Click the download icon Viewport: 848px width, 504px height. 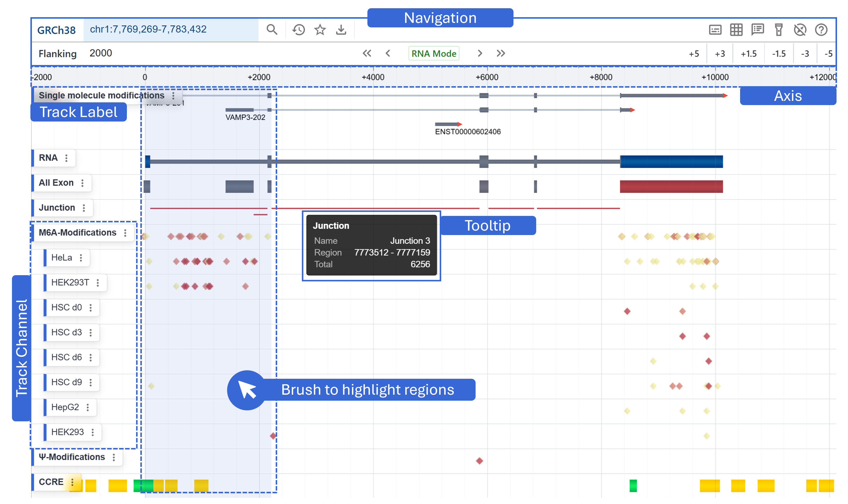tap(341, 30)
